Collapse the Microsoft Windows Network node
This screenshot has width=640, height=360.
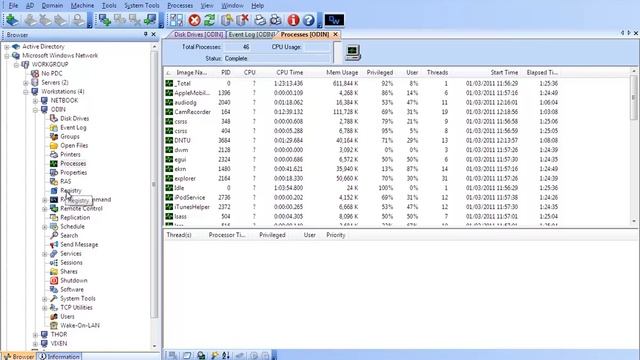7,56
